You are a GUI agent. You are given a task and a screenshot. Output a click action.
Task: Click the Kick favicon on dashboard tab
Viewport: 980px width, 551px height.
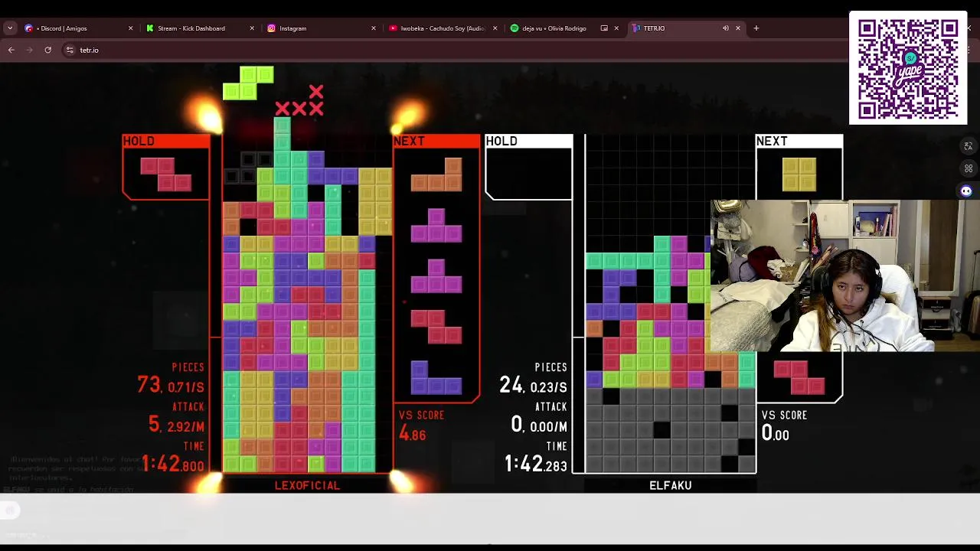tap(150, 28)
